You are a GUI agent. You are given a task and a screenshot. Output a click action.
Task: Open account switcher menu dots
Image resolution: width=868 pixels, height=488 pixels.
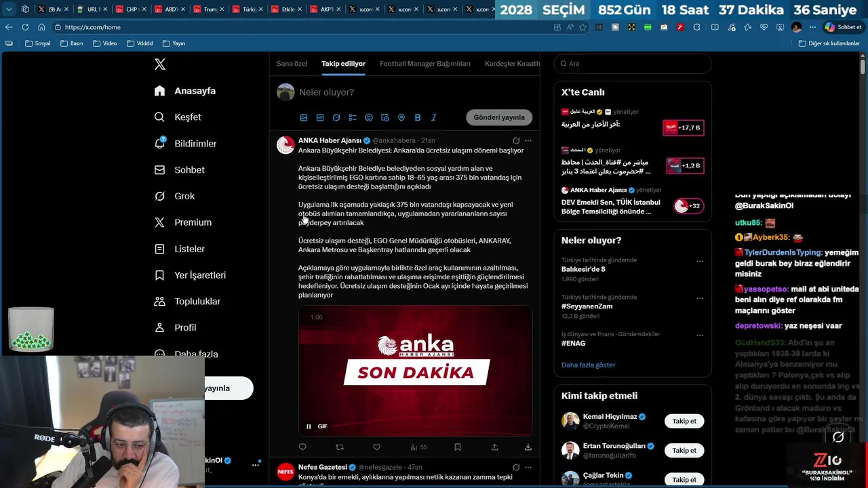256,464
